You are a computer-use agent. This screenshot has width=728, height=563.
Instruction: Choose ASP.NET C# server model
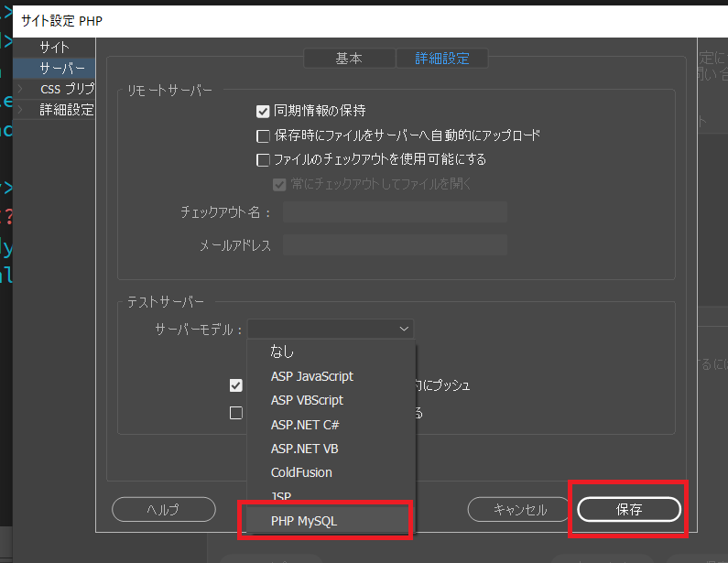(x=299, y=425)
